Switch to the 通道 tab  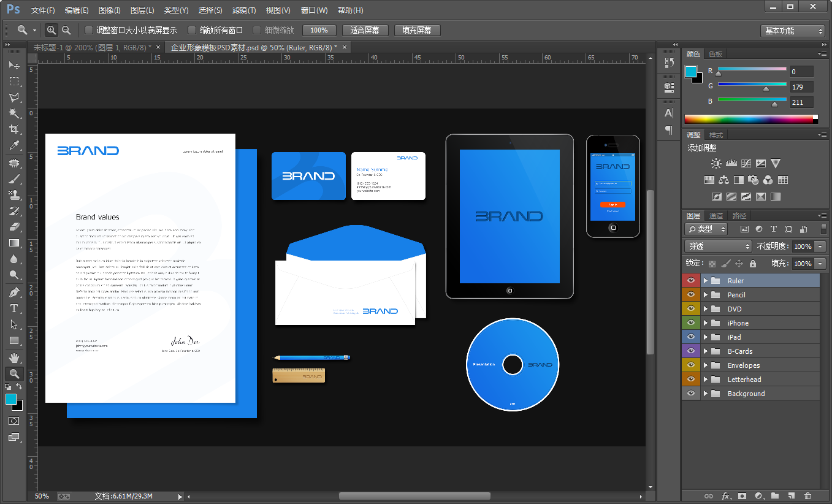(716, 216)
